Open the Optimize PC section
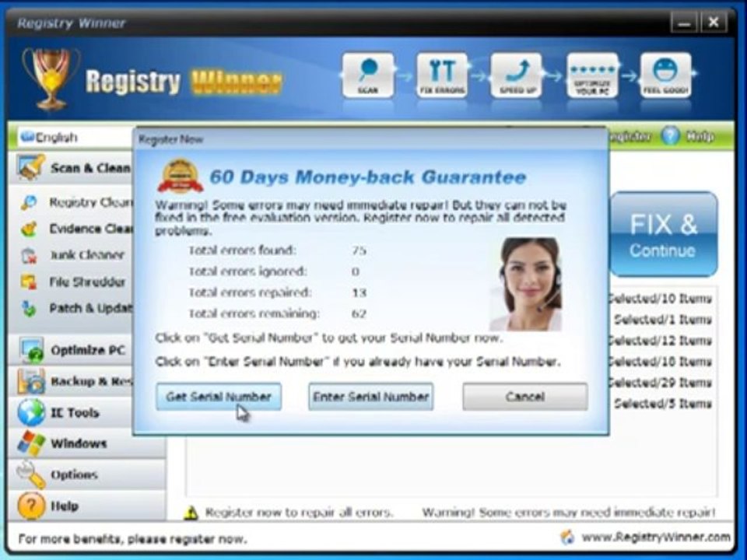This screenshot has height=560, width=747. coord(72,351)
